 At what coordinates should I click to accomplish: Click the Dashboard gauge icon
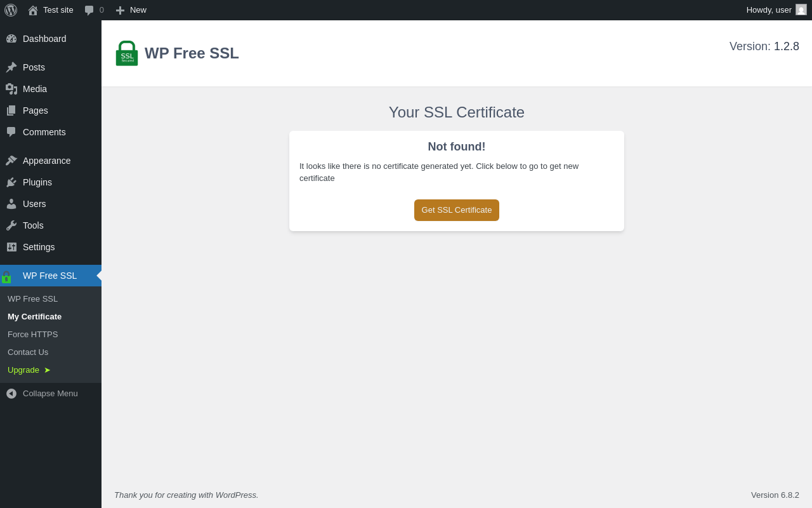click(x=11, y=39)
